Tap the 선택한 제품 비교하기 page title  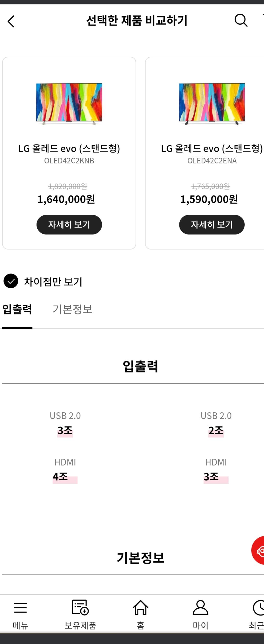click(137, 20)
